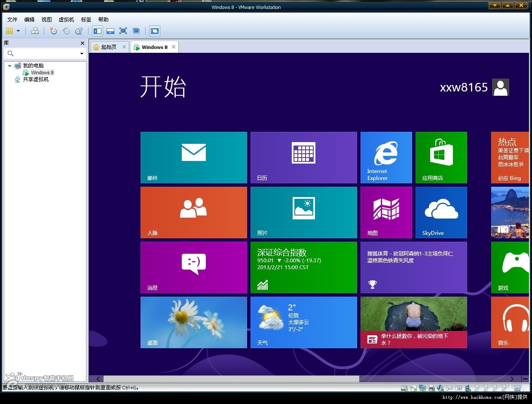The image size is (532, 404).
Task: Open the library search filter dropdown
Action: tap(82, 54)
